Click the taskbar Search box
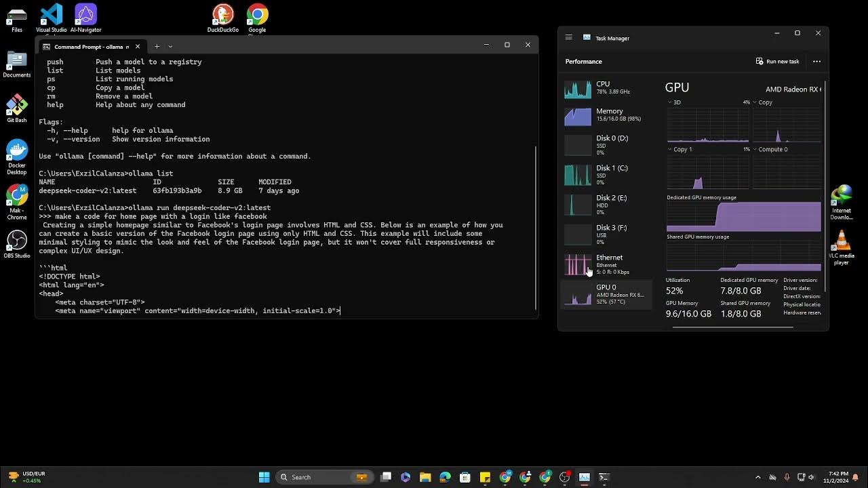This screenshot has width=868, height=488. pyautogui.click(x=324, y=477)
